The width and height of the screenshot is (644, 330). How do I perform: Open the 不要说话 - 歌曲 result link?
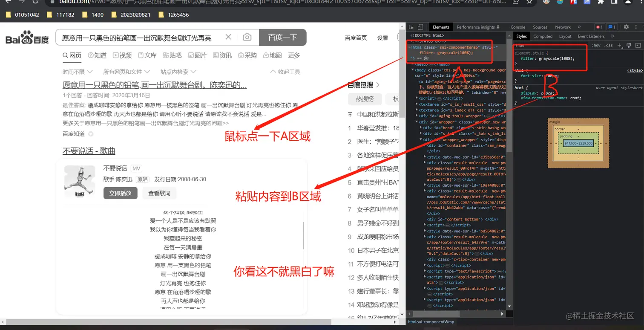coord(89,151)
